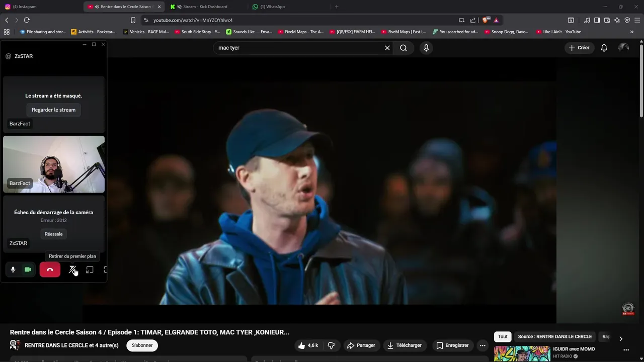
Task: Click the 'Retirer du premier plan' pin icon
Action: (72, 270)
